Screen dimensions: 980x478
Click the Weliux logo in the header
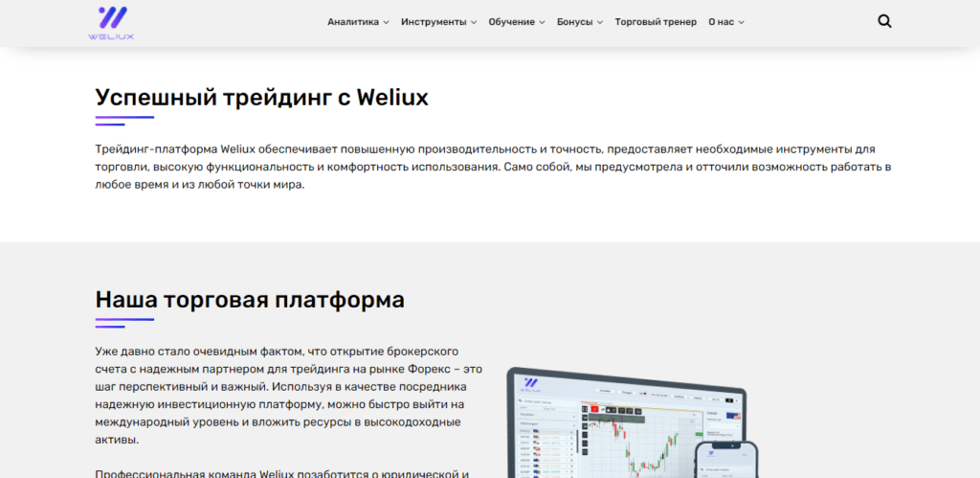[x=111, y=23]
